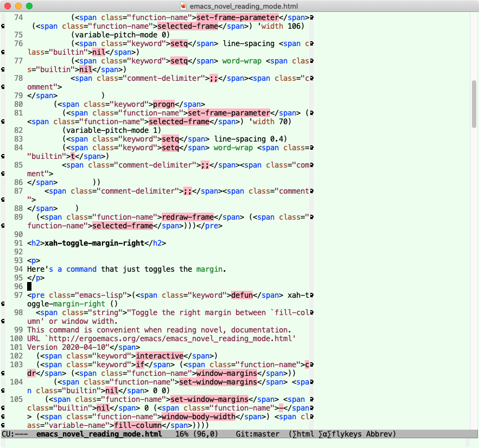Click the vertical scrollbar thumb
Image resolution: width=479 pixels, height=448 pixels.
tap(474, 104)
